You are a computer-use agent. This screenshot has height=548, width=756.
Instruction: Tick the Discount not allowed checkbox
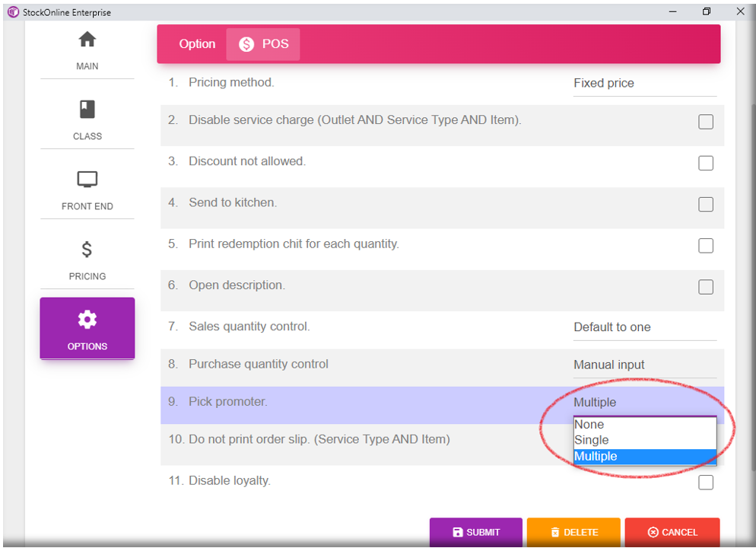[706, 163]
